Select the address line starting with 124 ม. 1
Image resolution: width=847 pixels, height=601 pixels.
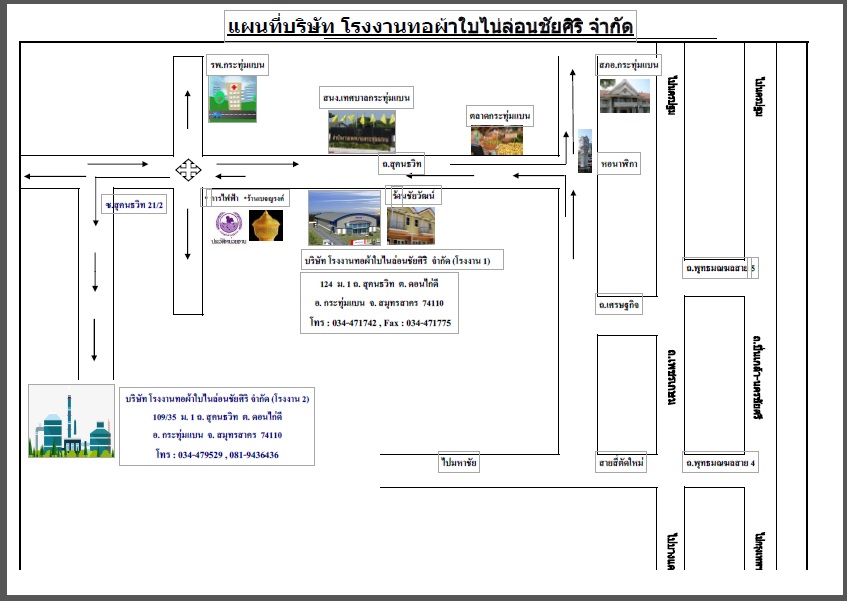(x=379, y=283)
